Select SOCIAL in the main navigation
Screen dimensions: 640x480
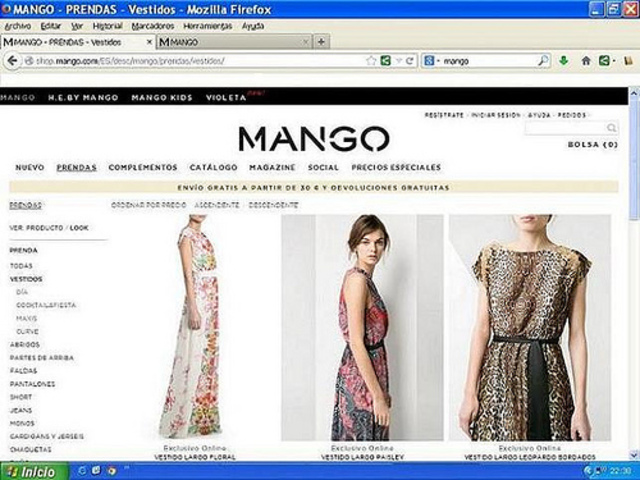click(323, 167)
